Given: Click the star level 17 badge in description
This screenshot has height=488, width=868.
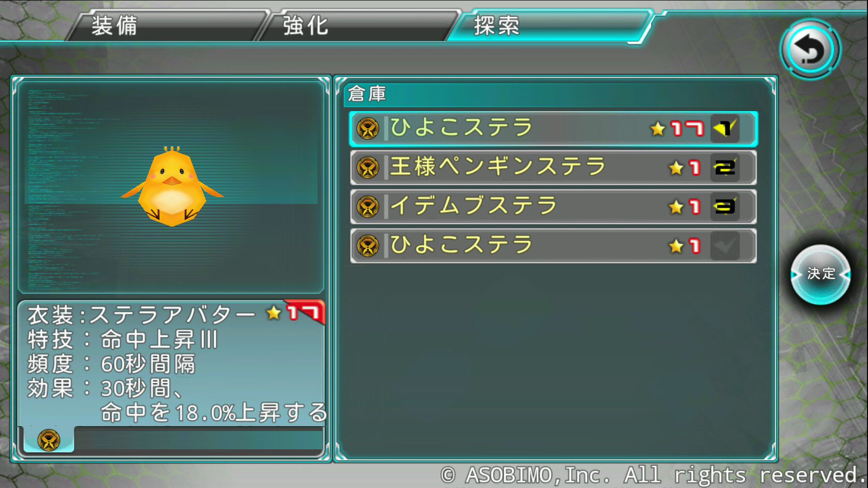Looking at the screenshot, I should coord(295,313).
